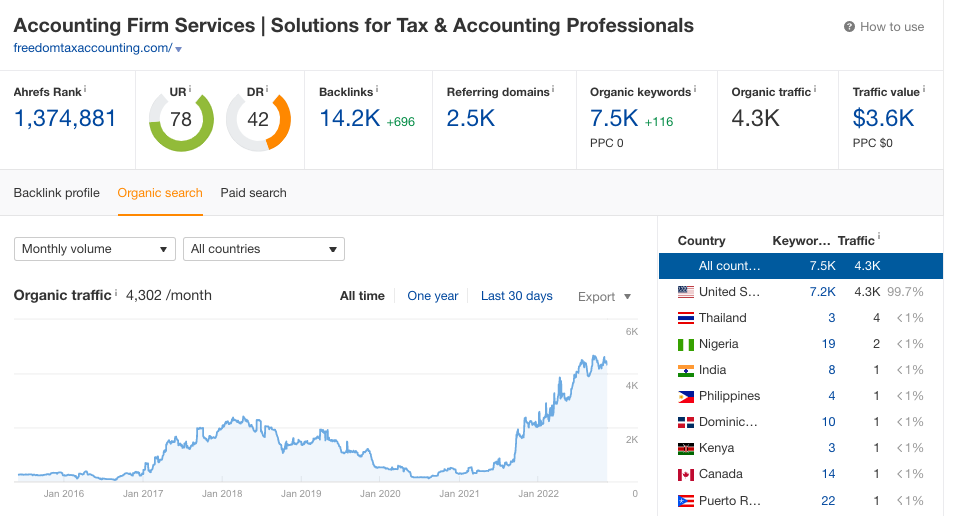This screenshot has height=516, width=953.
Task: Click the Traffic column header
Action: click(x=856, y=241)
